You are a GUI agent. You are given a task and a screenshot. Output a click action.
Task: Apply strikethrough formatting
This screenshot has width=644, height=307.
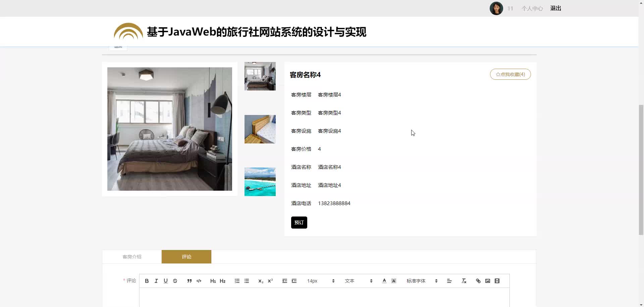175,281
